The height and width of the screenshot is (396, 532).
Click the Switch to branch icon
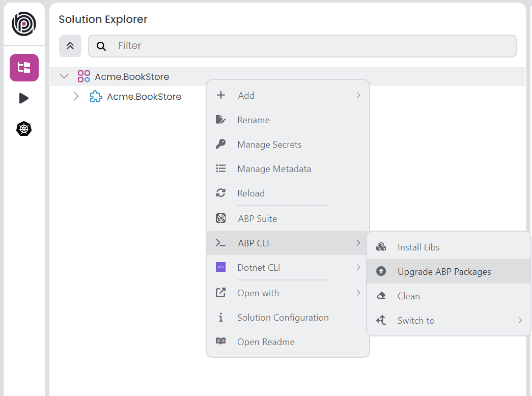(381, 320)
